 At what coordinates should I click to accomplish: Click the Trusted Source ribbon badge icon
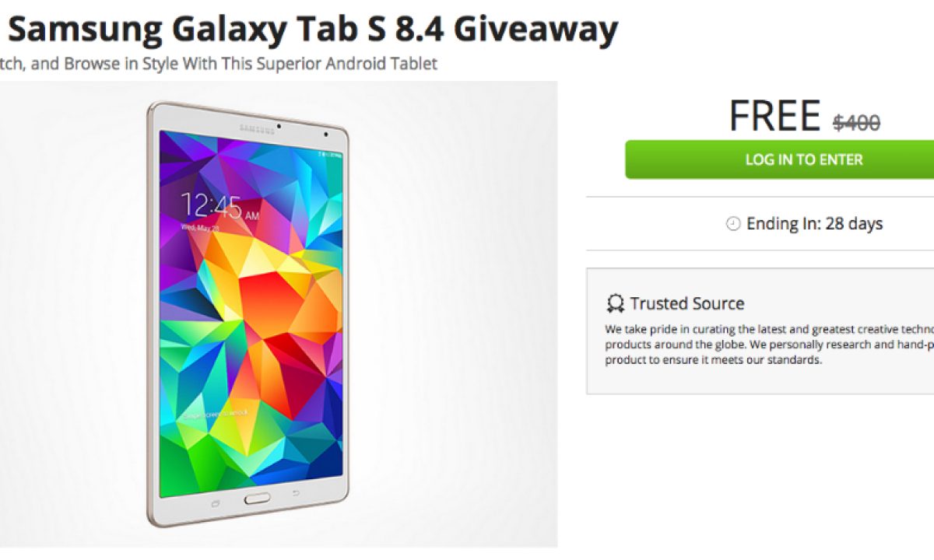616,303
